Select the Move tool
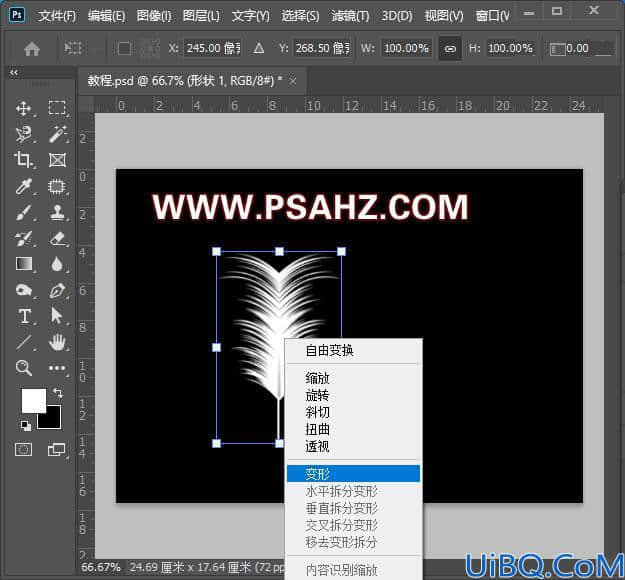This screenshot has height=580, width=625. point(24,108)
